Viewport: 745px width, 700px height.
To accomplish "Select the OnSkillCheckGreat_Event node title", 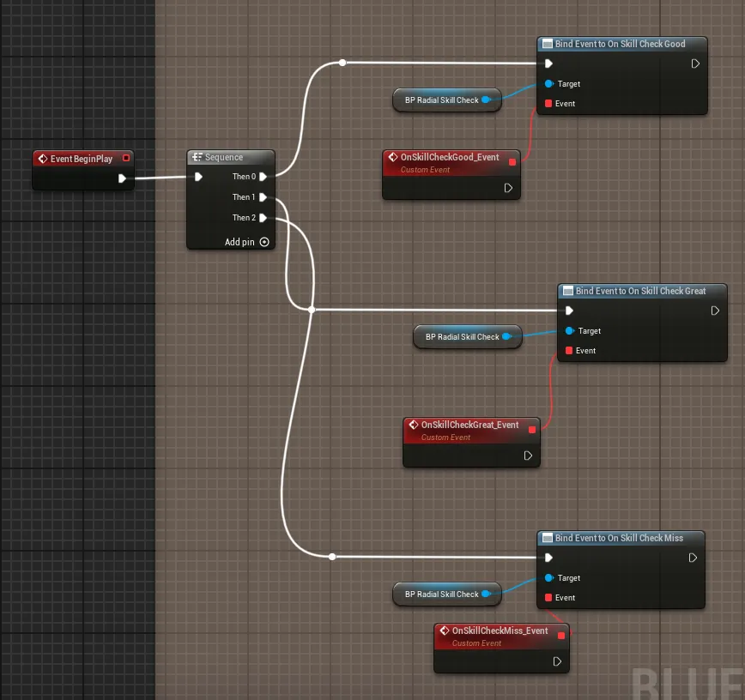I will [469, 425].
